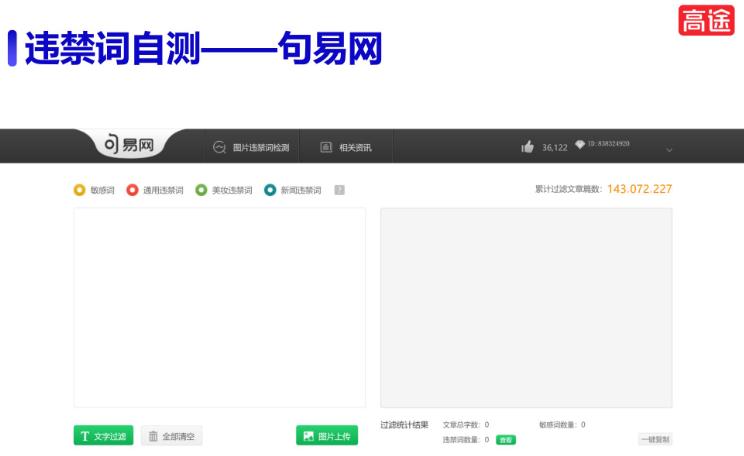Open the 相关资讯 navigation item
This screenshot has height=456, width=744.
(346, 148)
